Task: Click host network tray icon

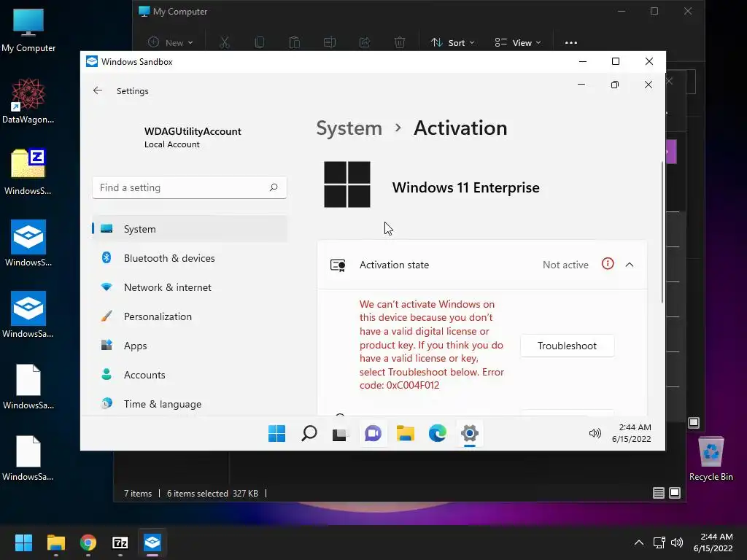Action: pos(659,542)
